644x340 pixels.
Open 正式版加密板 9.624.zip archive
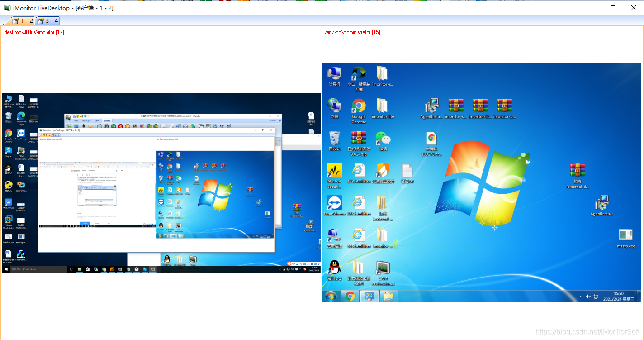point(359,144)
